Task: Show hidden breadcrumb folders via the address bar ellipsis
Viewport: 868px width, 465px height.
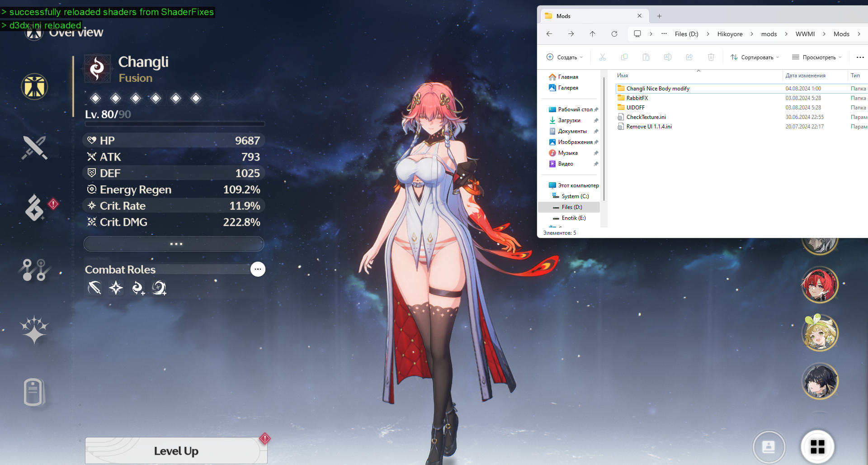Action: coord(664,34)
